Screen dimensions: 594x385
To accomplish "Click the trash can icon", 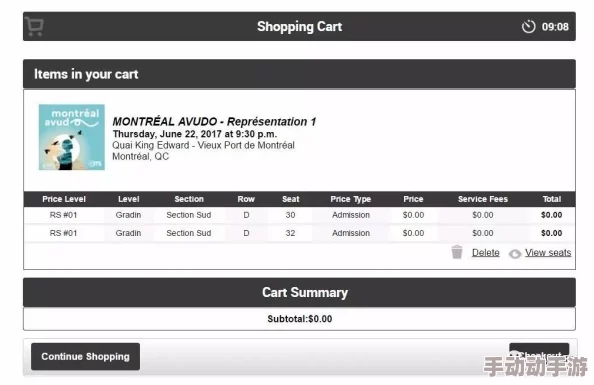I will (457, 252).
